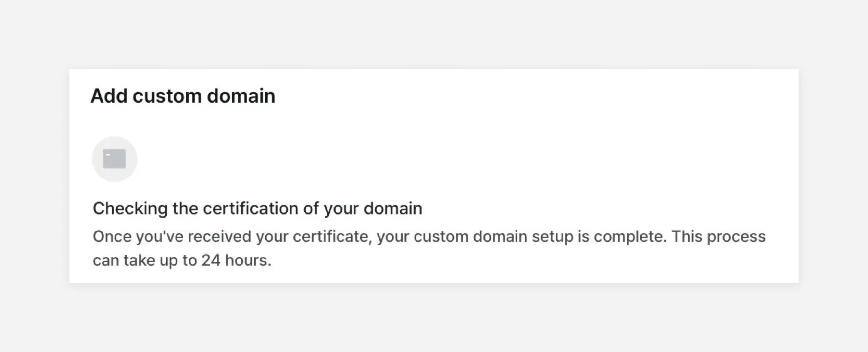Image resolution: width=868 pixels, height=352 pixels.
Task: Click the gray certificate icon in circle
Action: (115, 159)
